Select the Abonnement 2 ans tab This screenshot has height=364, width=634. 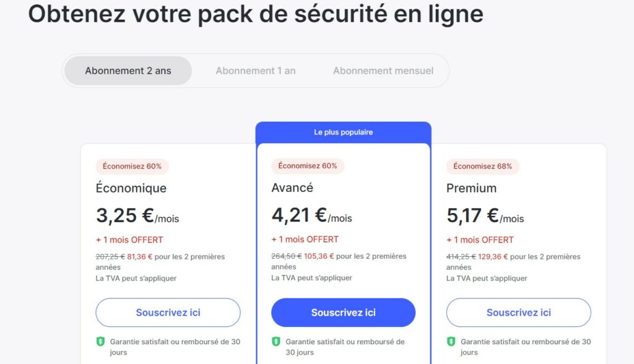coord(128,71)
